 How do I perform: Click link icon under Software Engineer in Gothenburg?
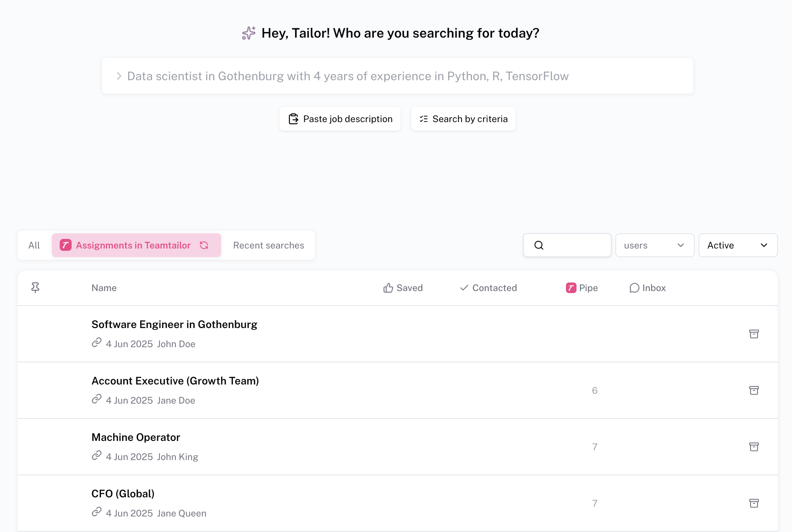pyautogui.click(x=97, y=343)
